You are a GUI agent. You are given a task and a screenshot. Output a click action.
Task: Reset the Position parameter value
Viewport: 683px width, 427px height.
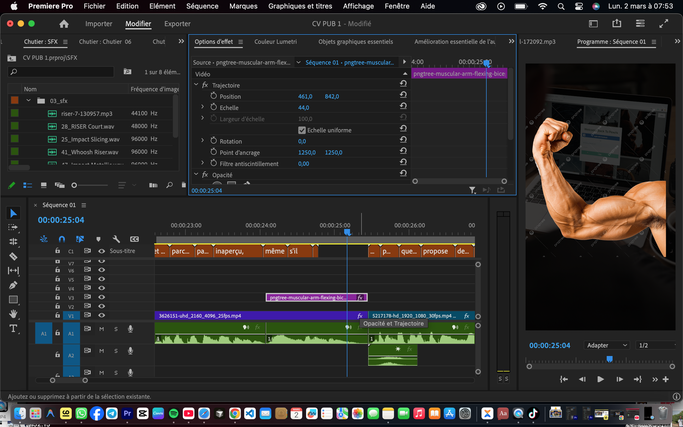[x=402, y=96]
